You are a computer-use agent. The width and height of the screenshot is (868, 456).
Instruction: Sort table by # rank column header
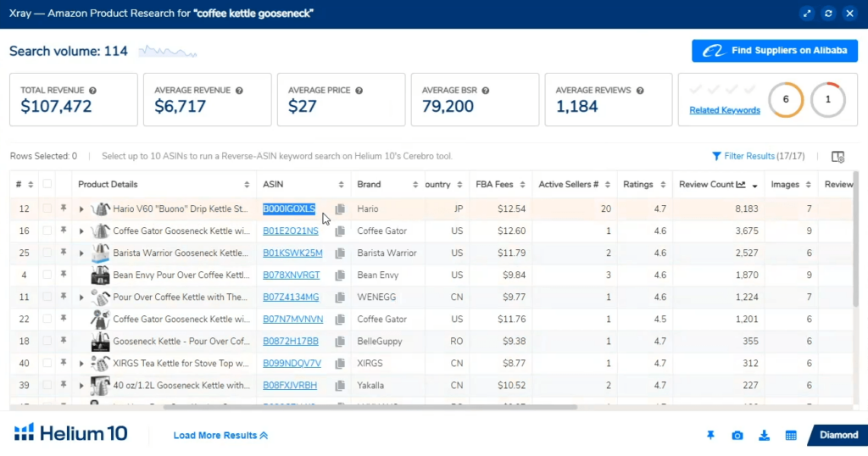31,185
